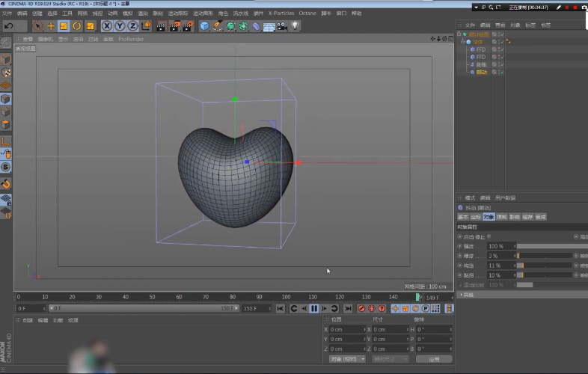This screenshot has height=374, width=588.
Task: Toggle the X axis lock icon
Action: 108,26
